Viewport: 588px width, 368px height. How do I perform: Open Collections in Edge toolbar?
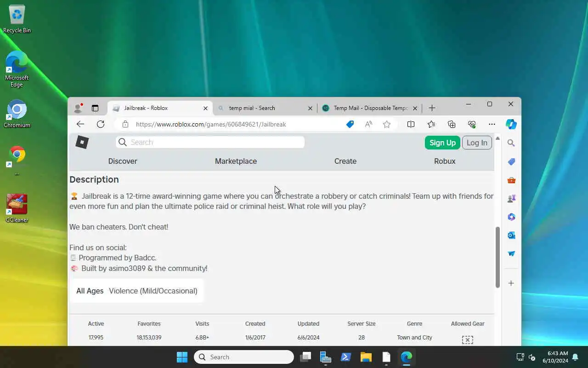tap(452, 124)
